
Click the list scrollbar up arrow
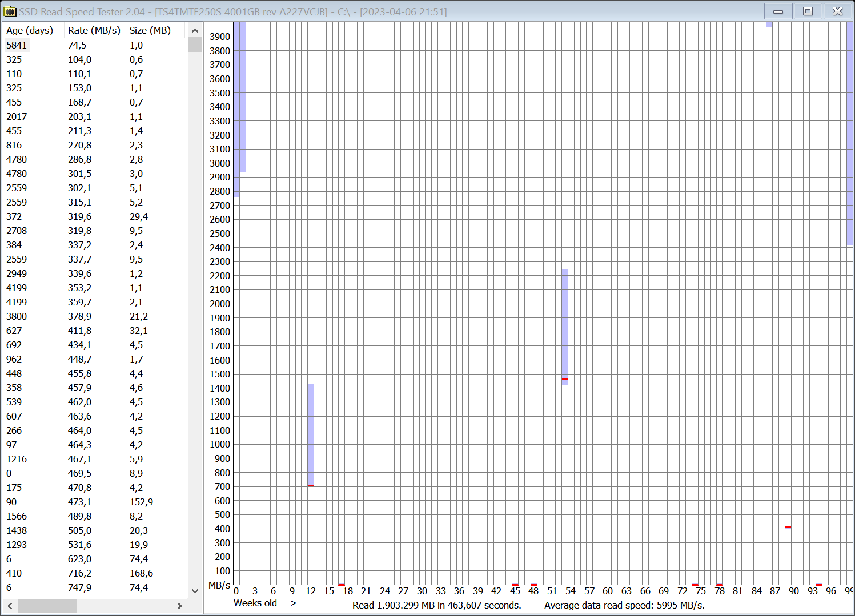tap(195, 30)
